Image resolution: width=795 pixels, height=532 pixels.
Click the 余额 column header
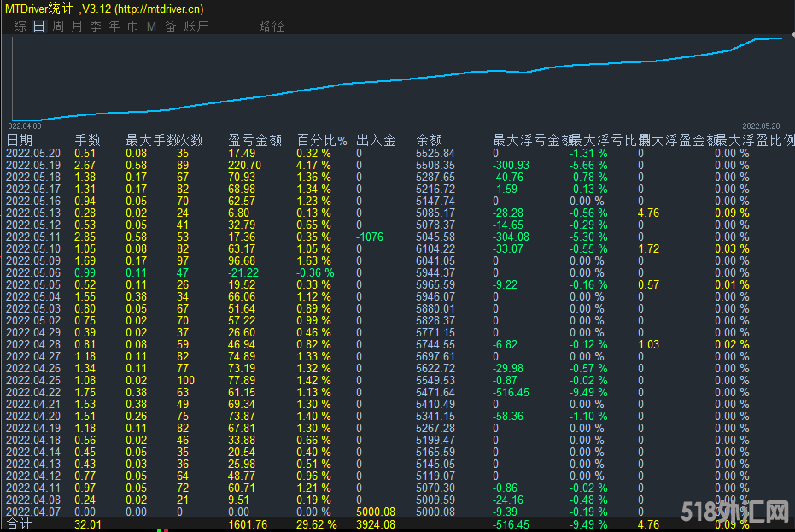pyautogui.click(x=429, y=140)
